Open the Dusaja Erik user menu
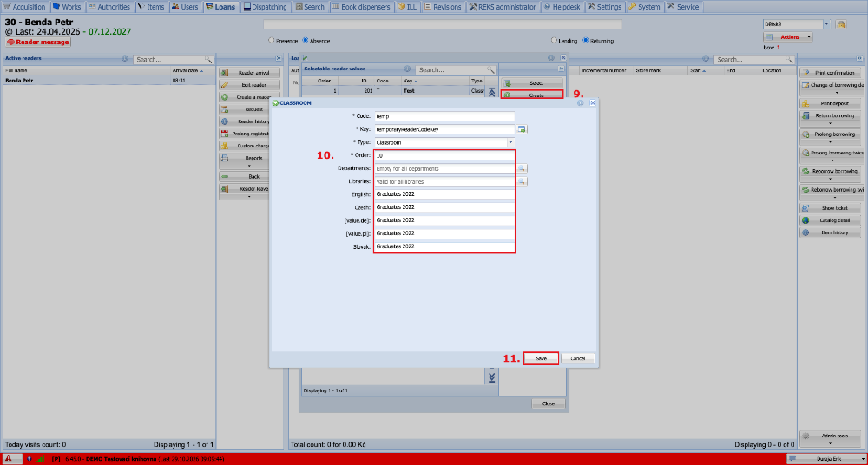 [825, 458]
